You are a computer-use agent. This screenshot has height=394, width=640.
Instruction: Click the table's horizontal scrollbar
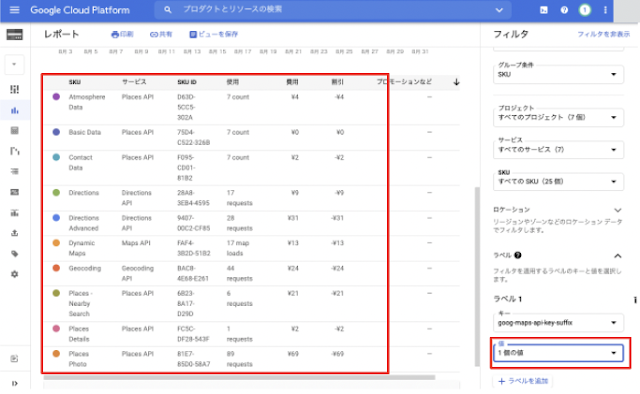click(239, 378)
